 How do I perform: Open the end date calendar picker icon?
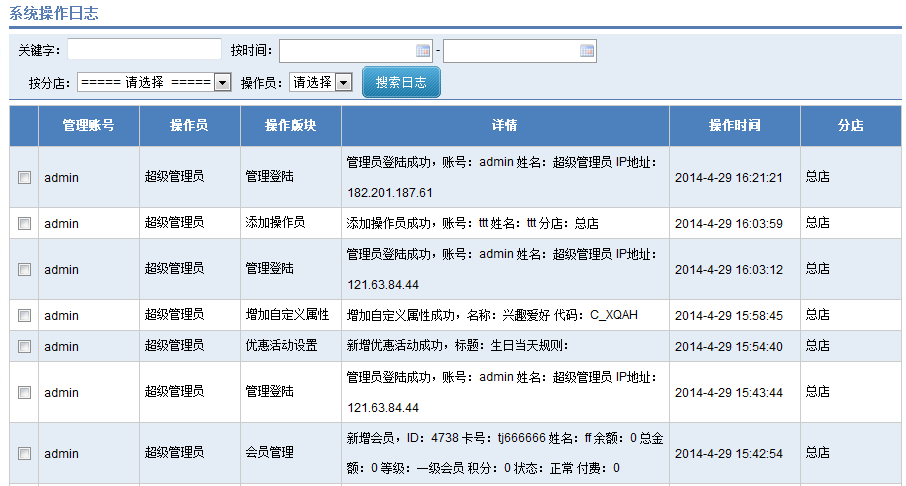tap(587, 50)
